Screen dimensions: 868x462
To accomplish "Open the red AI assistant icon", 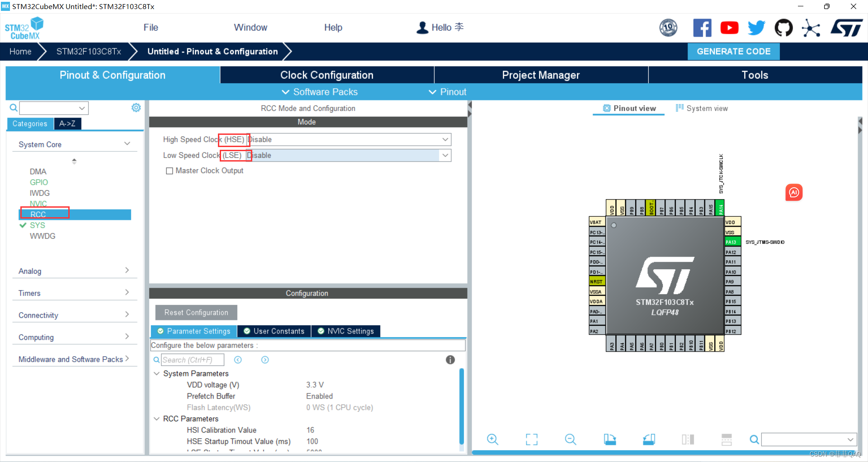I will [x=794, y=192].
